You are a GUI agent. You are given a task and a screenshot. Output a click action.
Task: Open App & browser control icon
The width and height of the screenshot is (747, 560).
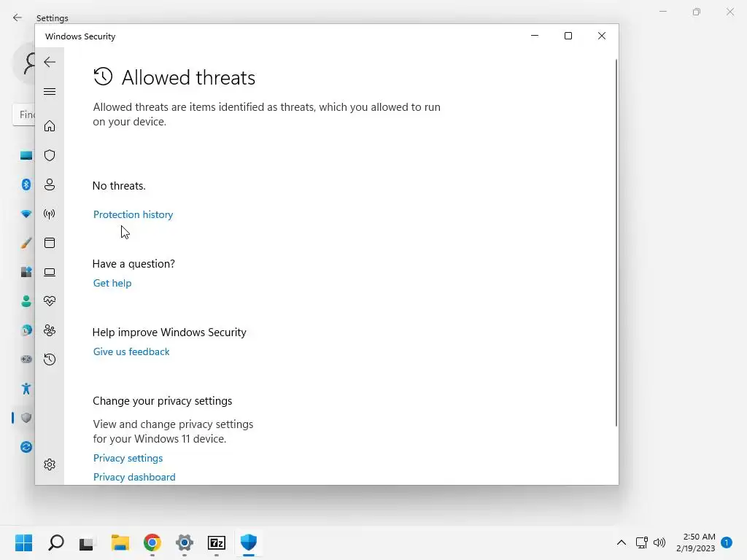click(50, 243)
